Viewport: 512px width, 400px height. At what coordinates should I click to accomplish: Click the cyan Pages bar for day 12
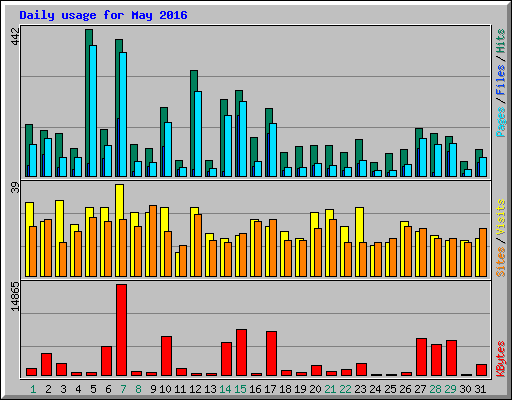pos(198,134)
